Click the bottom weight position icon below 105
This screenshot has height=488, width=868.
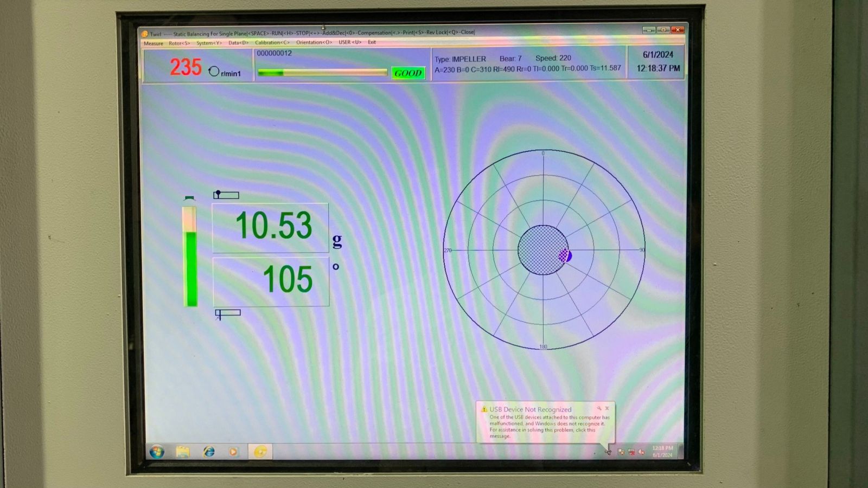(228, 313)
